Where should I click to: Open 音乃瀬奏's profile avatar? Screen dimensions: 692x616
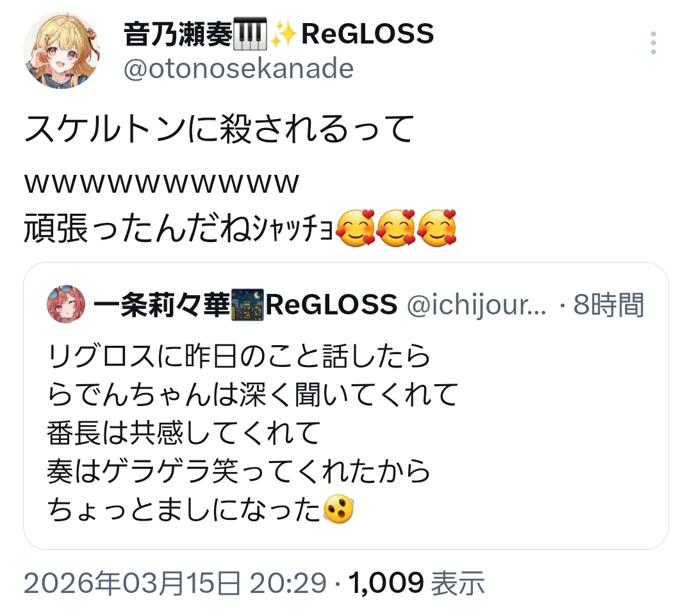click(62, 51)
